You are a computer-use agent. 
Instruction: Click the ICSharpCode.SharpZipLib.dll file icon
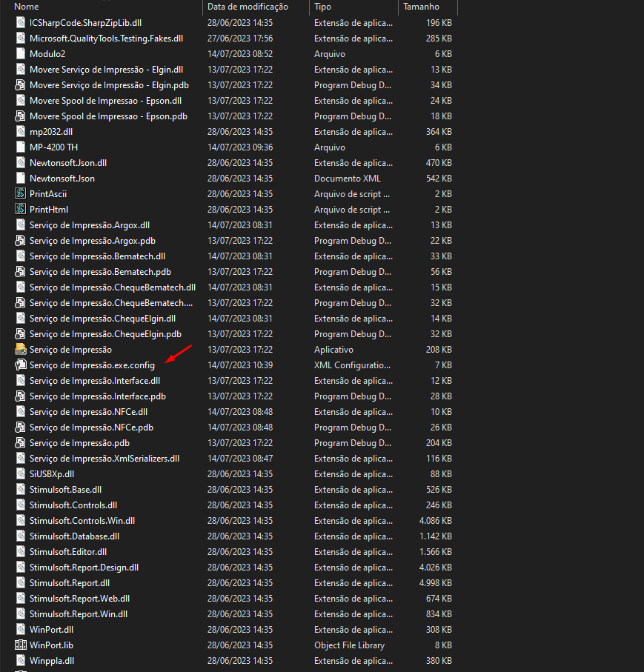(20, 23)
